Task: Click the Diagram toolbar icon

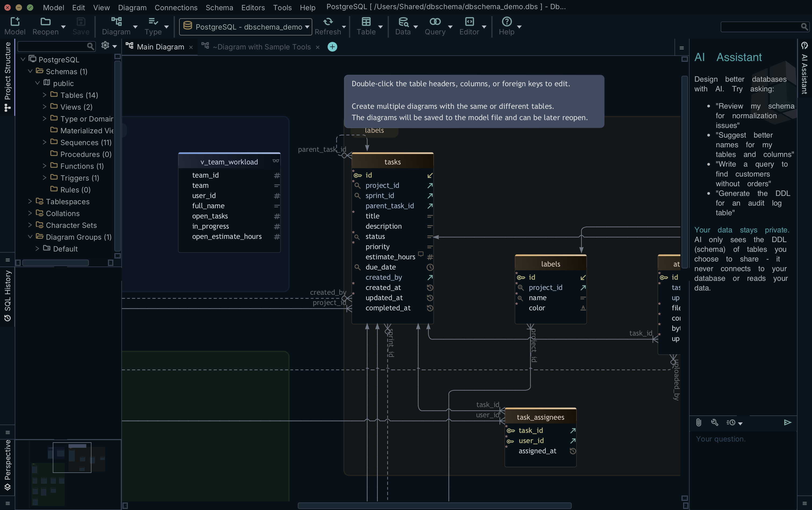Action: pos(116,22)
